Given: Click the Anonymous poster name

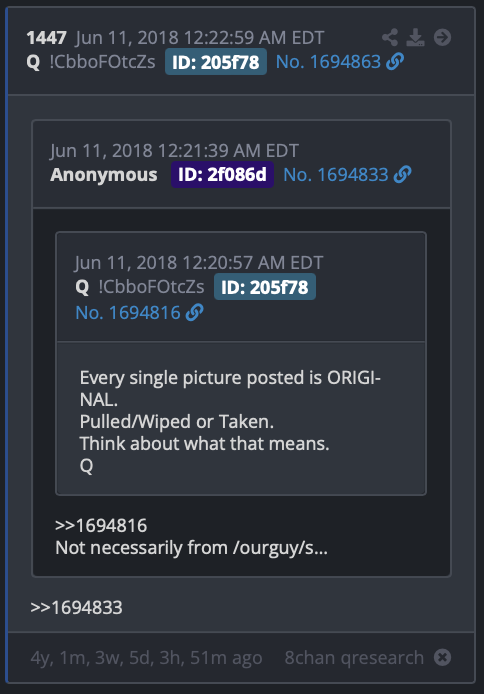Looking at the screenshot, I should click(x=104, y=175).
